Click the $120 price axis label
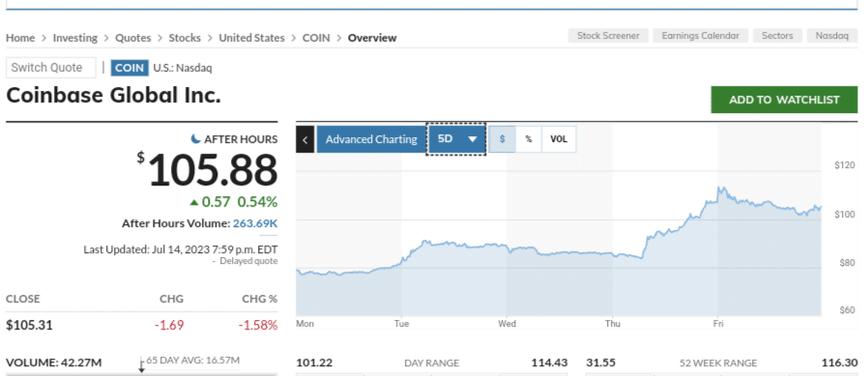The image size is (868, 376). (x=845, y=165)
